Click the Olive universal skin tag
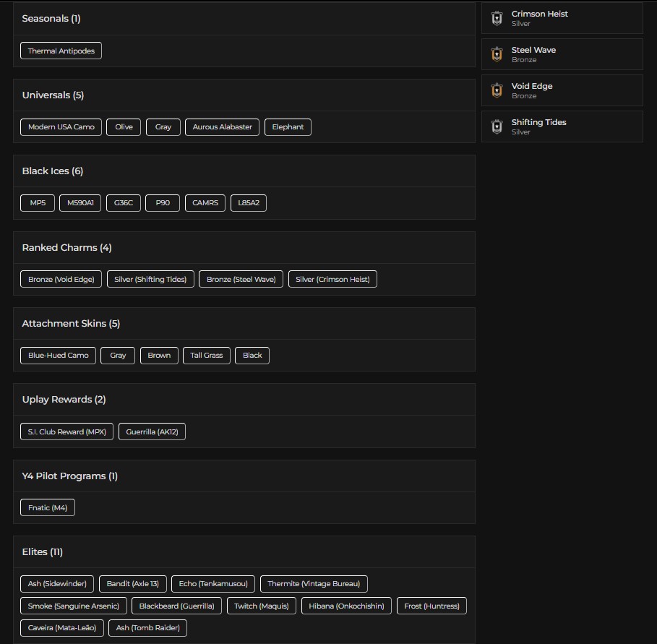The width and height of the screenshot is (657, 644). [124, 127]
